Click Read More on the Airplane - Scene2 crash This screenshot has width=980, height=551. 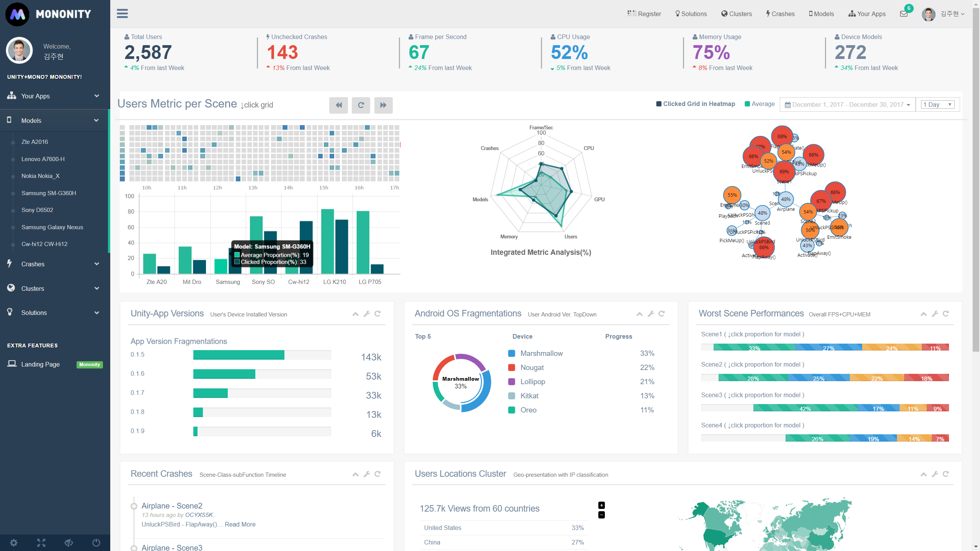point(240,525)
